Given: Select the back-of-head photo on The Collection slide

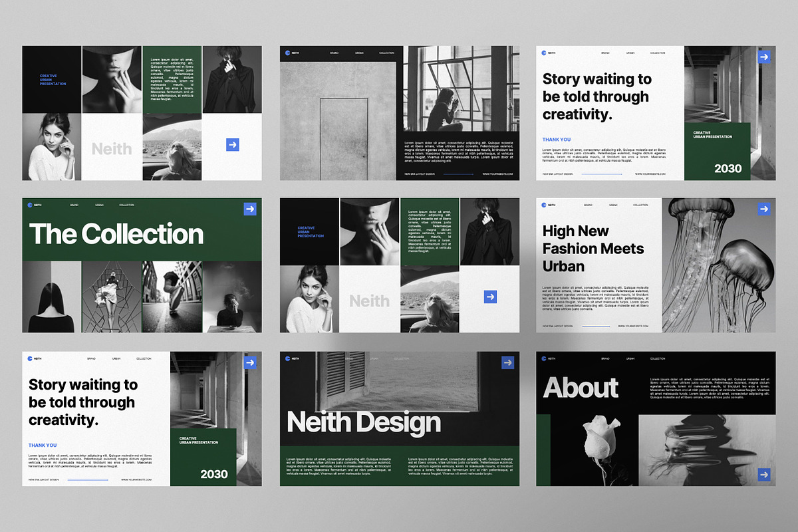Looking at the screenshot, I should coord(52,297).
